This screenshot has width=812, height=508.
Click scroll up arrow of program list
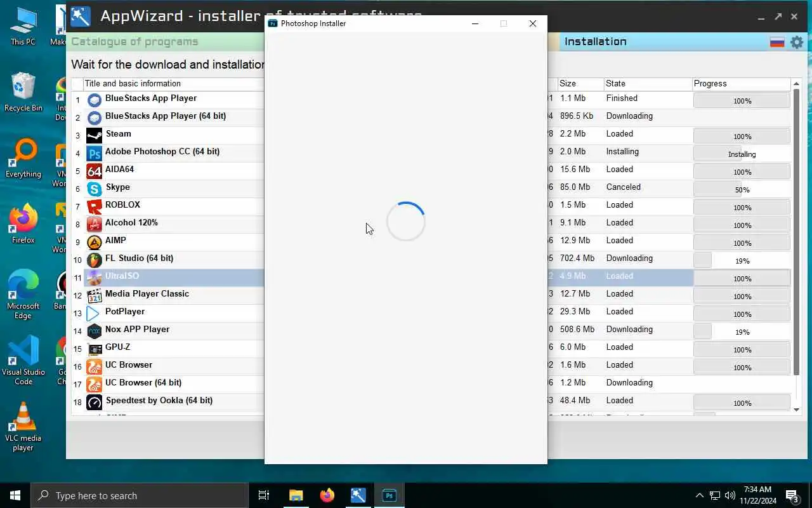[x=797, y=84]
